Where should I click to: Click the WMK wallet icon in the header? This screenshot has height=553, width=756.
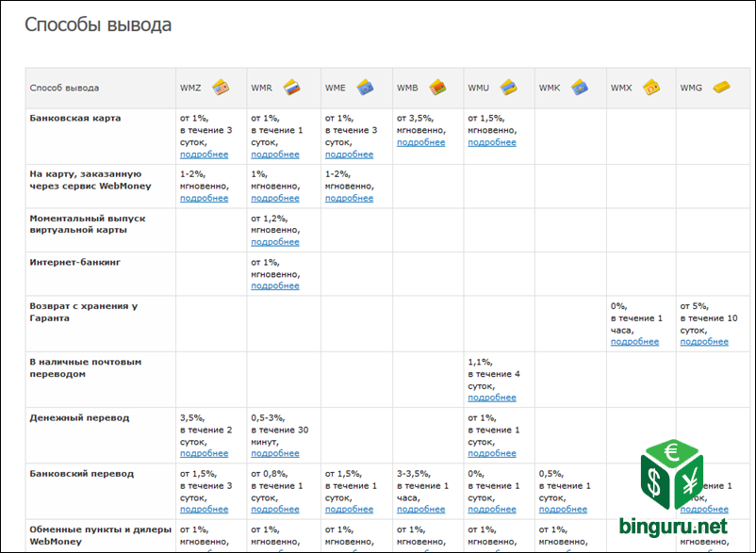(579, 88)
